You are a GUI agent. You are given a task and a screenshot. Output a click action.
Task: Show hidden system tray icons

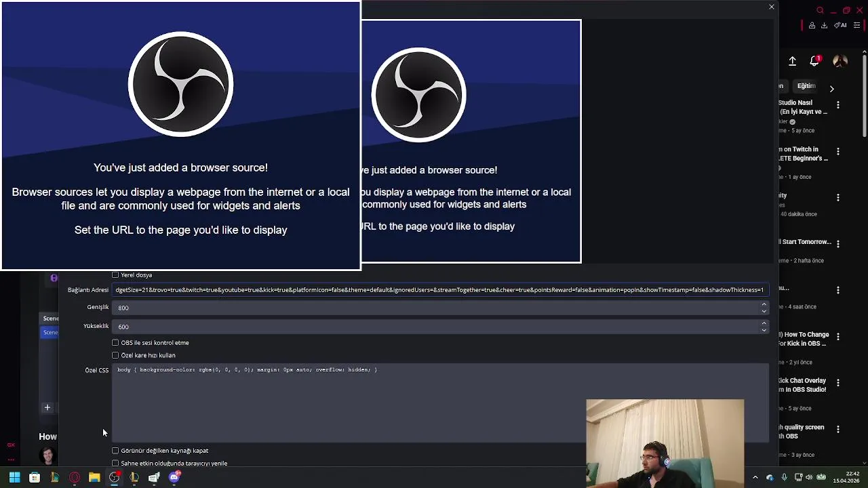click(755, 478)
